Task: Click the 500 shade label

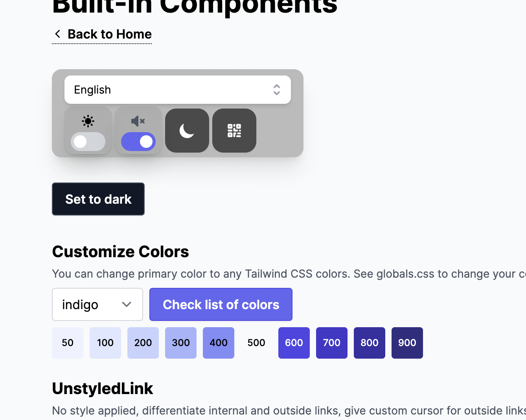Action: tap(256, 343)
